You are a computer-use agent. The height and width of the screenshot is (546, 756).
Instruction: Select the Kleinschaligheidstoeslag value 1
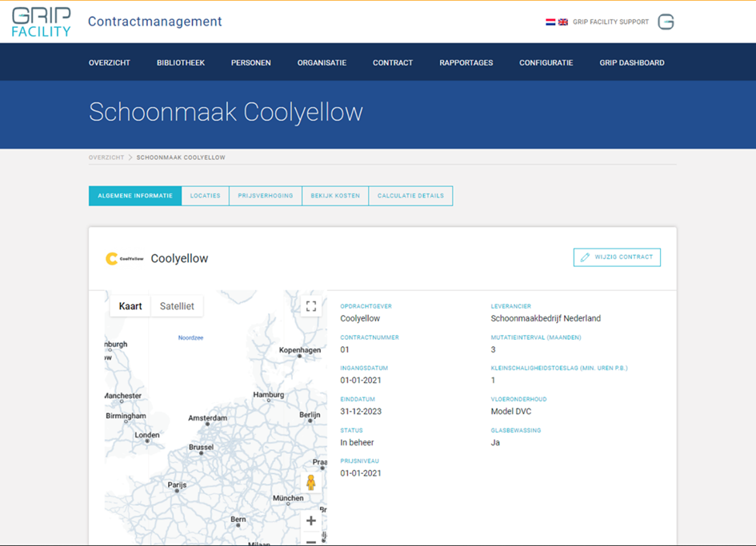click(x=494, y=381)
